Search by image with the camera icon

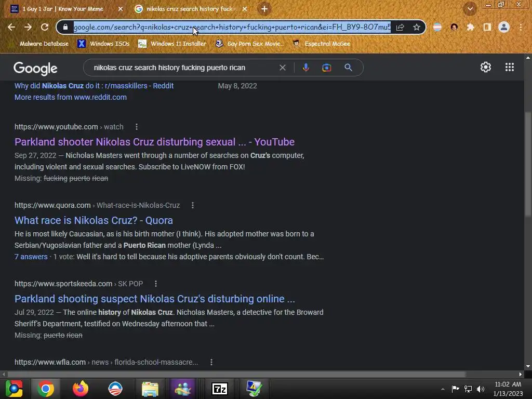pos(326,68)
